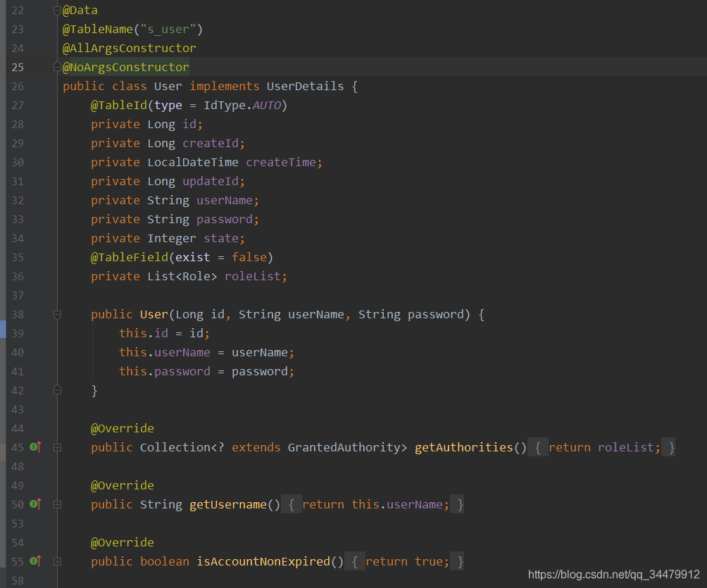Expand folded getUsername method body
The width and height of the screenshot is (707, 588).
(57, 505)
